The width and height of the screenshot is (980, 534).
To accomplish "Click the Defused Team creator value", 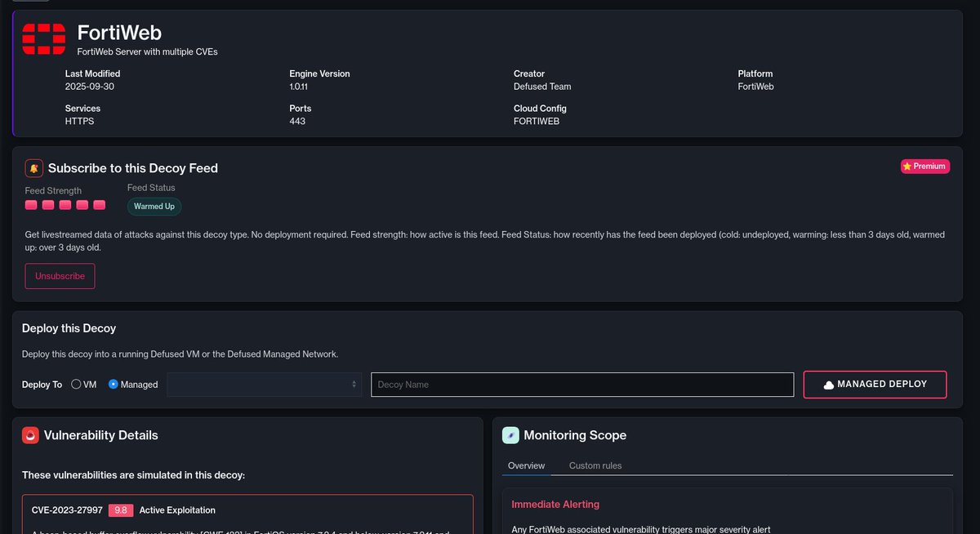I will [x=542, y=87].
